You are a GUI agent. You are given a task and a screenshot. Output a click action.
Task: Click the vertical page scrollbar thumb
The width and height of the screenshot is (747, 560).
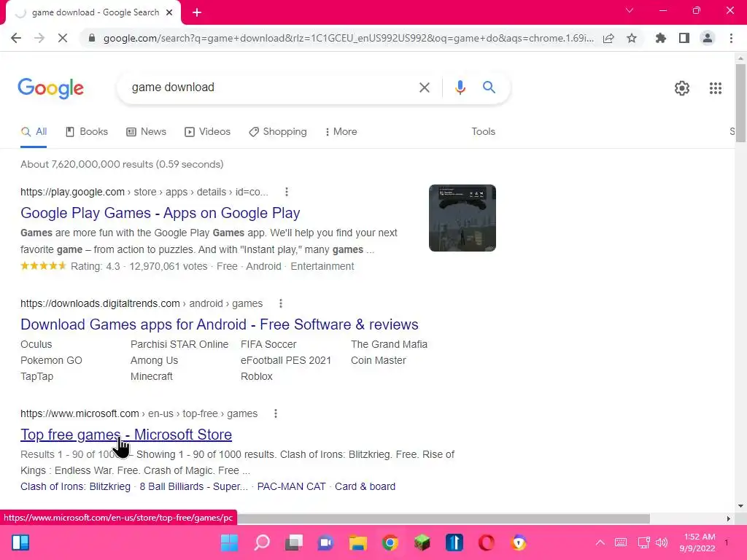[x=740, y=103]
